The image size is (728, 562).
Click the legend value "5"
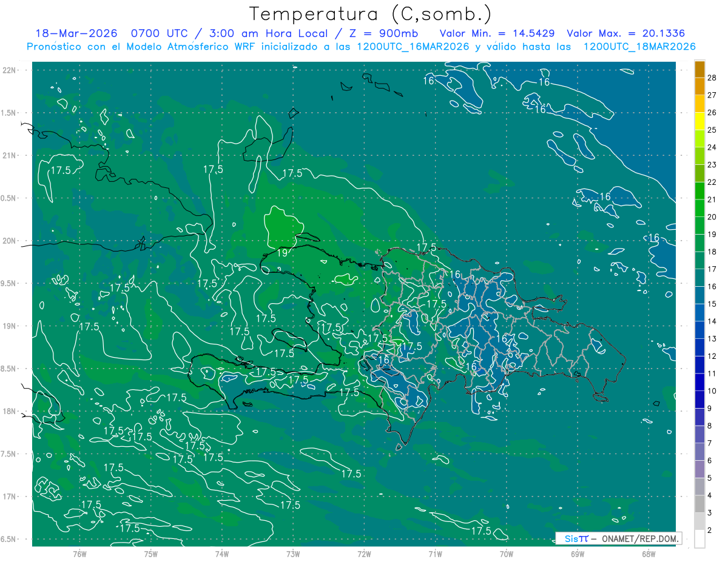(x=711, y=478)
